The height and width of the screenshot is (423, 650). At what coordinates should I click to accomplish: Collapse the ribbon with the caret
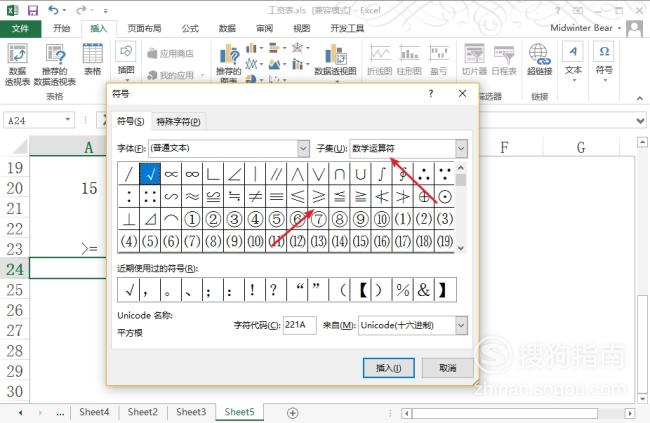click(640, 98)
